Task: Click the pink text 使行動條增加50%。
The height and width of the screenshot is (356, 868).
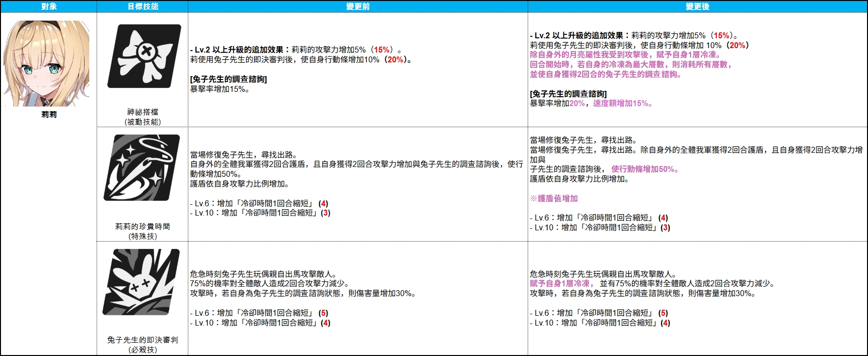Action: coord(645,169)
